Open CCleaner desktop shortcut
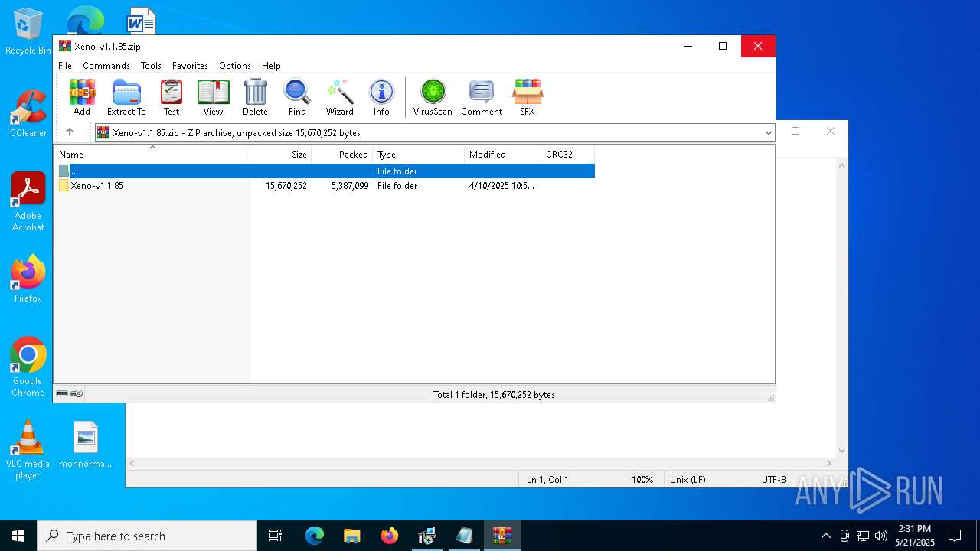 tap(28, 113)
